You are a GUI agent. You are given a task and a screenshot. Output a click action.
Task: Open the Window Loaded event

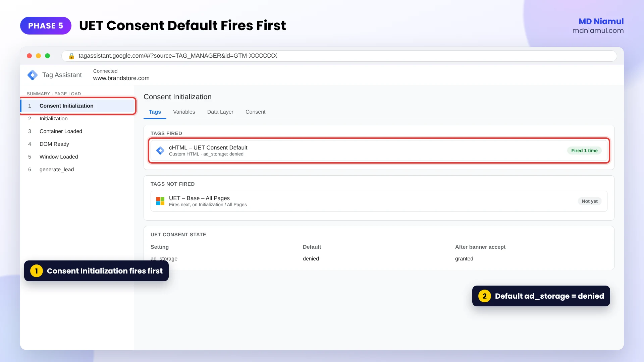[77, 157]
